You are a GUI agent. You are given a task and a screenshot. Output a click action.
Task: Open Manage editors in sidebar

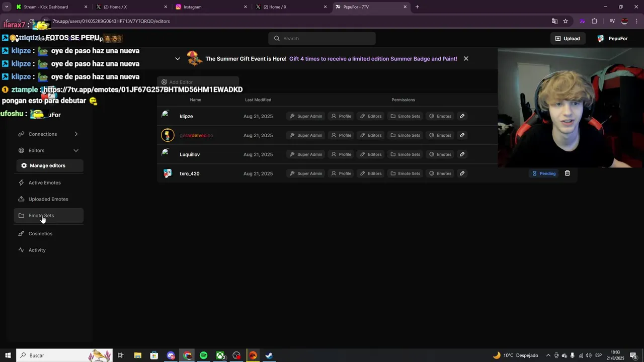tap(49, 165)
